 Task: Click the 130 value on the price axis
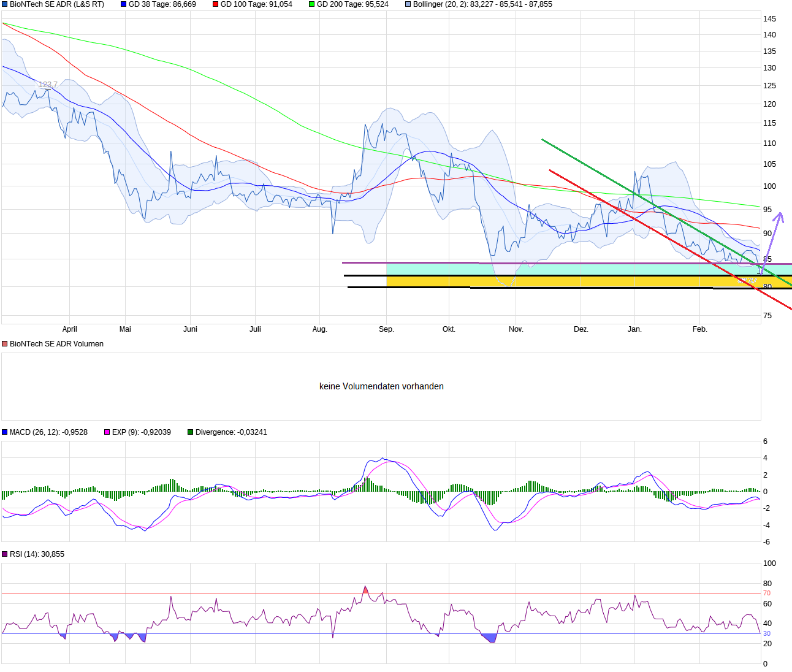coord(769,68)
